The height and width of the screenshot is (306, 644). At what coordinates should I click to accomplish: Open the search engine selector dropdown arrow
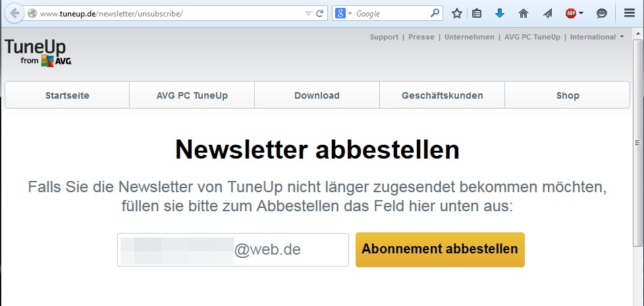click(x=350, y=14)
